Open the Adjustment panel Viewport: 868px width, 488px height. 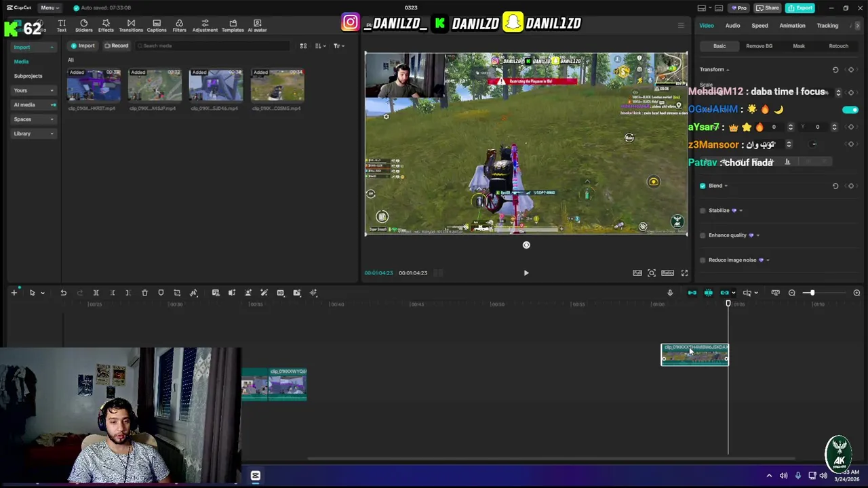click(205, 26)
